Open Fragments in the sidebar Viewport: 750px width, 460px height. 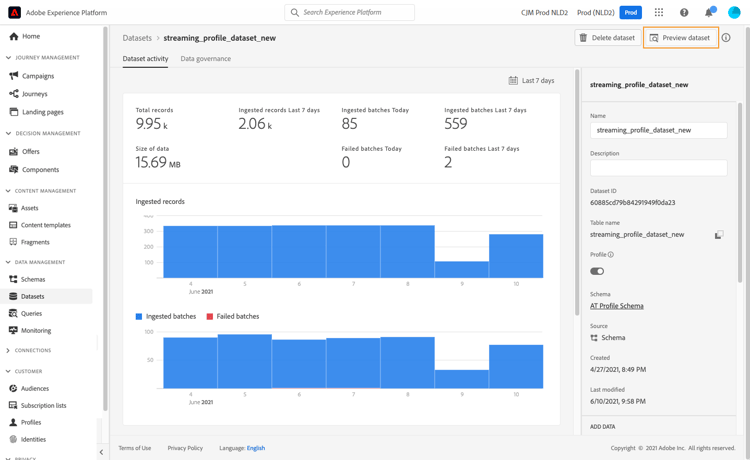29,242
